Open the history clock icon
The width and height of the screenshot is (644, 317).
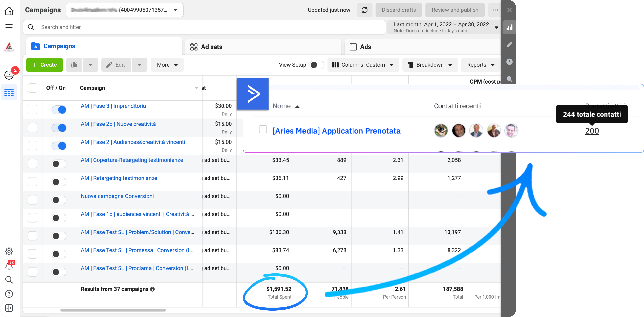[x=509, y=62]
